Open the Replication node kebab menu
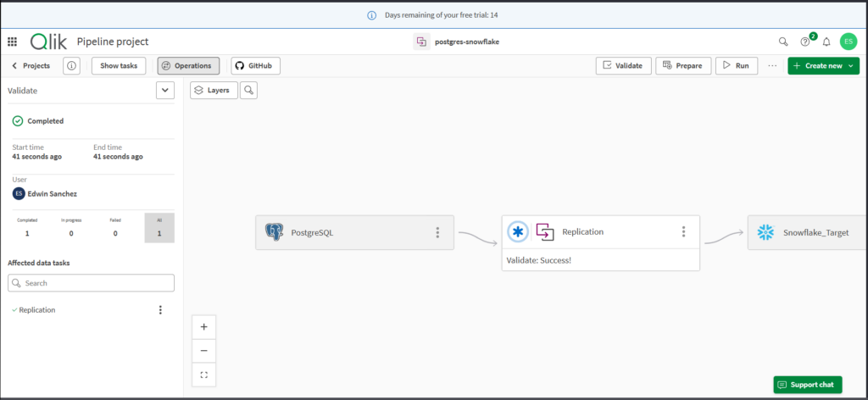 tap(684, 232)
